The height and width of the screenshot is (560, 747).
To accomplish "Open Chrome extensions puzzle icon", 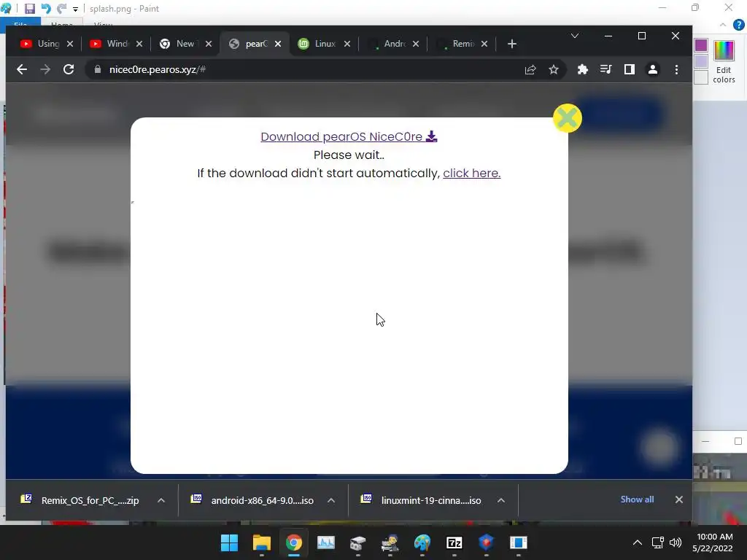I will pyautogui.click(x=582, y=69).
